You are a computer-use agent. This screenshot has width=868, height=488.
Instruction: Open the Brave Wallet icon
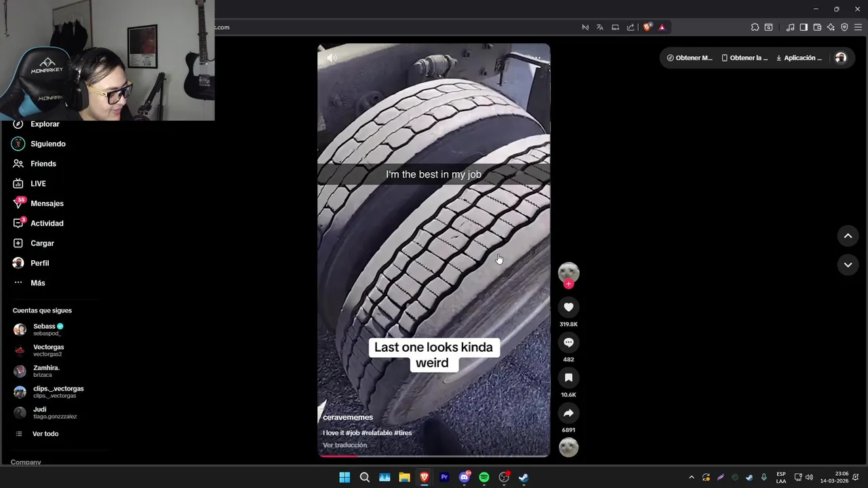[817, 27]
